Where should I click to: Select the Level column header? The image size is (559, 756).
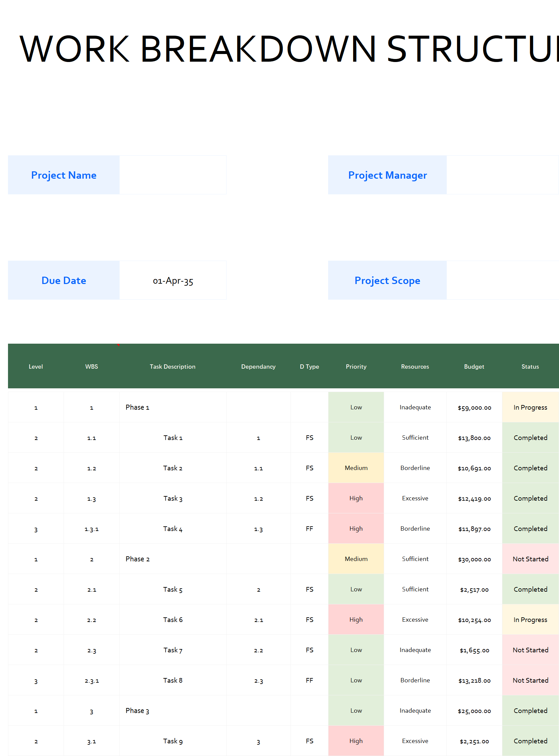[36, 366]
